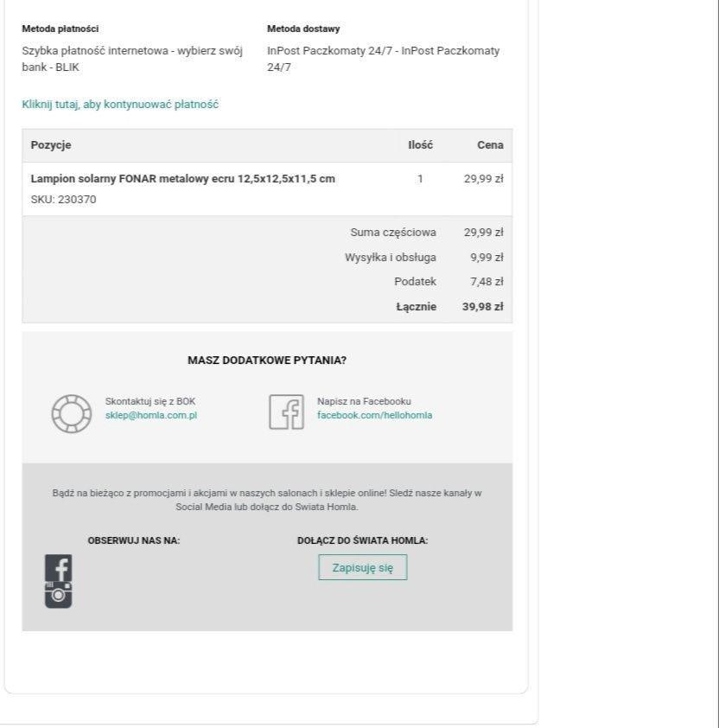Screen dimensions: 719x728
Task: Visit the facebook.com/hellohomla link
Action: click(x=374, y=415)
